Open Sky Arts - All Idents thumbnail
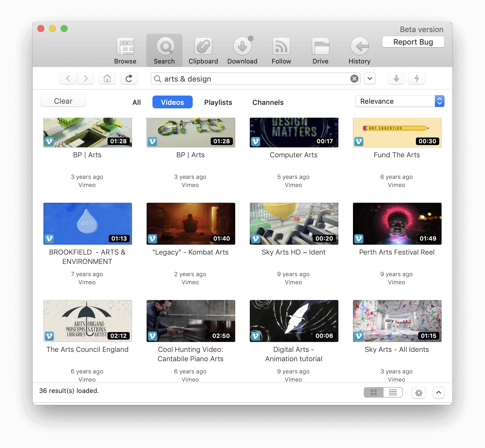This screenshot has width=485, height=448. [397, 321]
